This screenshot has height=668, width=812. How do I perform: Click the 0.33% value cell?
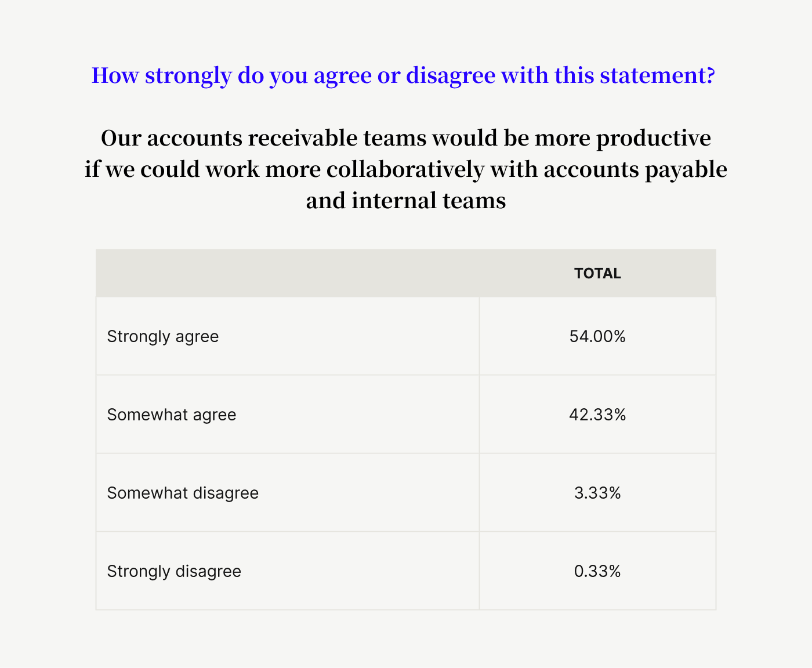pyautogui.click(x=597, y=572)
